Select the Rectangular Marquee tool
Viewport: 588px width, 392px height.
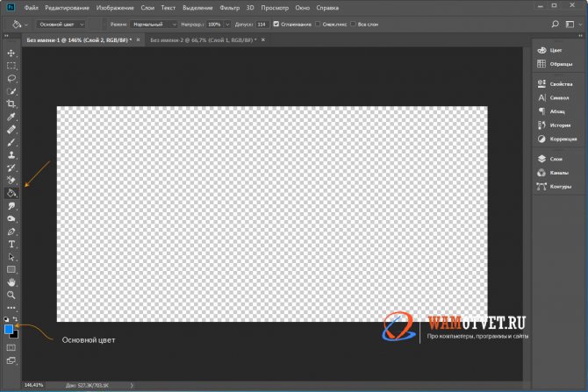tap(11, 66)
